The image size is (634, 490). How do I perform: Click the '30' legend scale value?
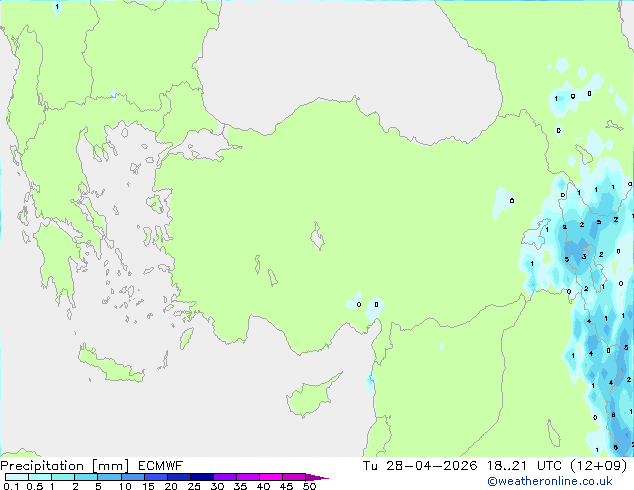(x=217, y=486)
